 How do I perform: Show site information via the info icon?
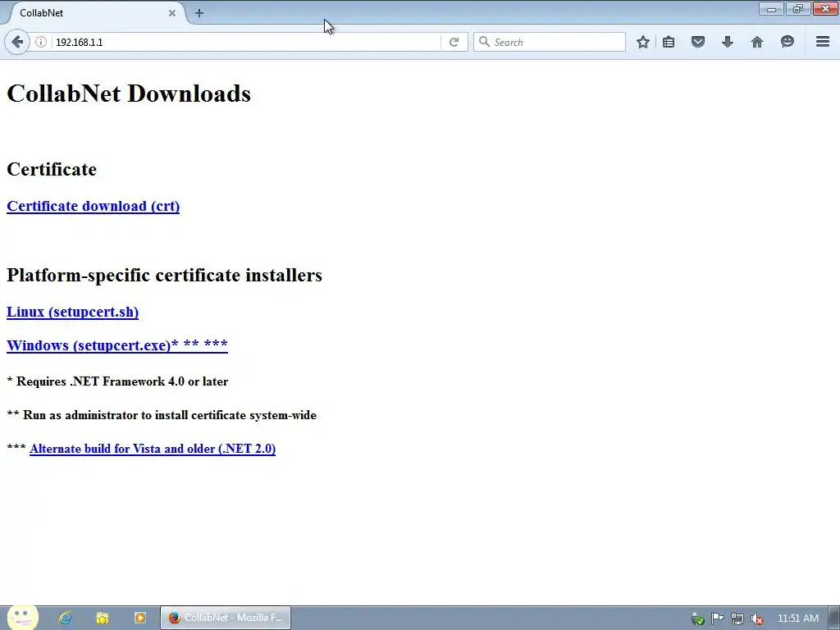click(41, 42)
